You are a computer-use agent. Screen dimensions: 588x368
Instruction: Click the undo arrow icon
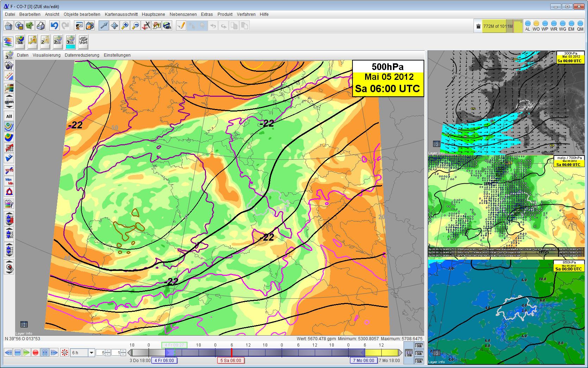point(54,26)
